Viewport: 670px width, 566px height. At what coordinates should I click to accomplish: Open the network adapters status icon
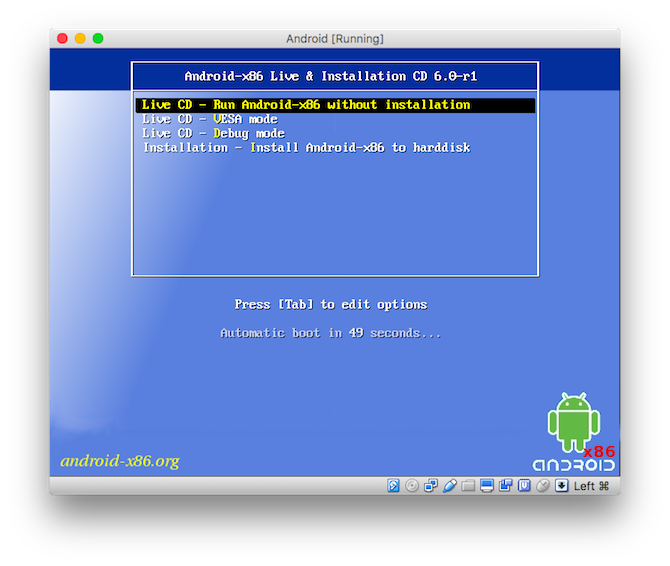click(431, 486)
